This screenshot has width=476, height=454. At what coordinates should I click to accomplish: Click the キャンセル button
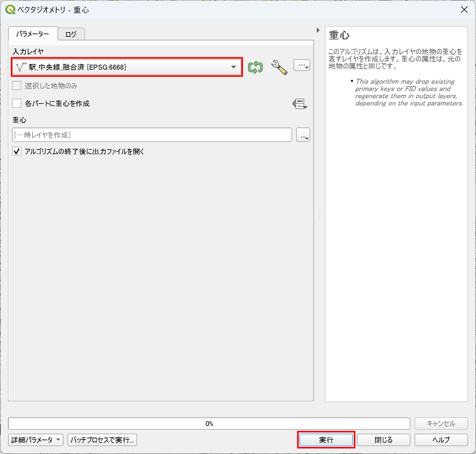[x=441, y=423]
